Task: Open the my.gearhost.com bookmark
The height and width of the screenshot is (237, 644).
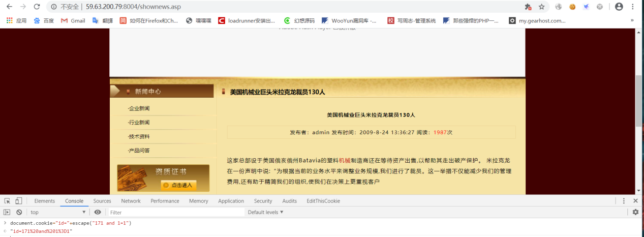Action: 537,21
